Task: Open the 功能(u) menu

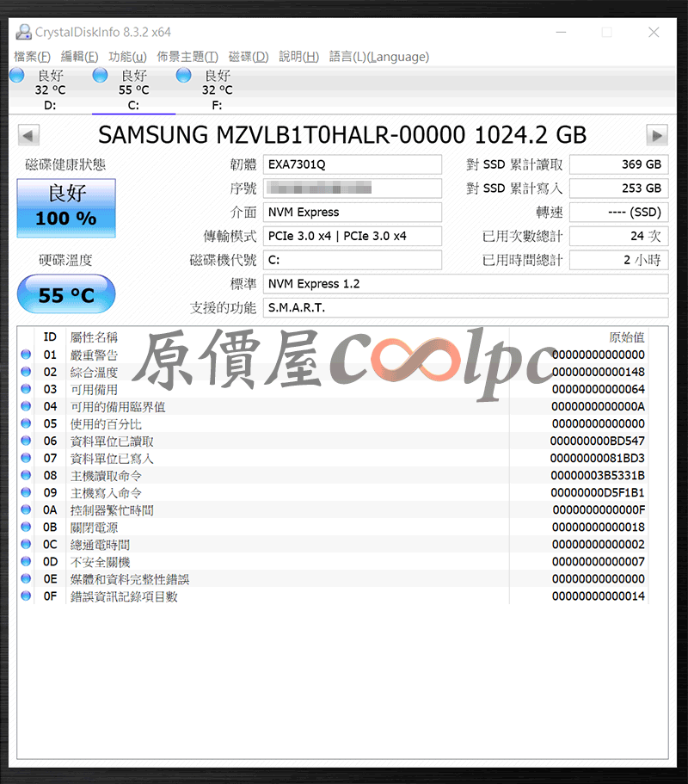Action: (127, 57)
